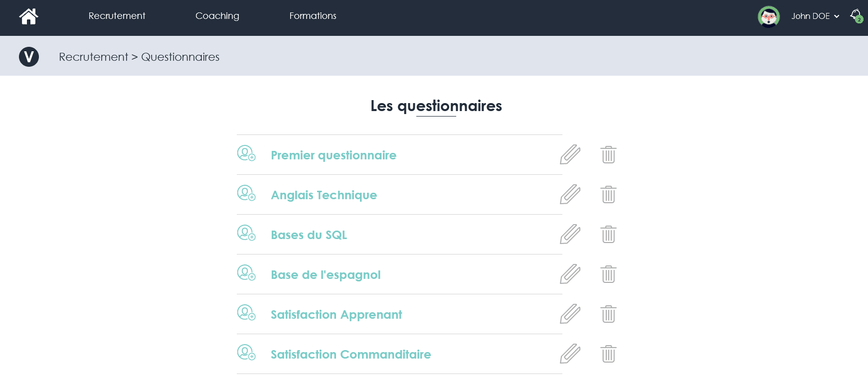Screen dimensions: 868x378
Task: Open the Formations section
Action: (313, 15)
